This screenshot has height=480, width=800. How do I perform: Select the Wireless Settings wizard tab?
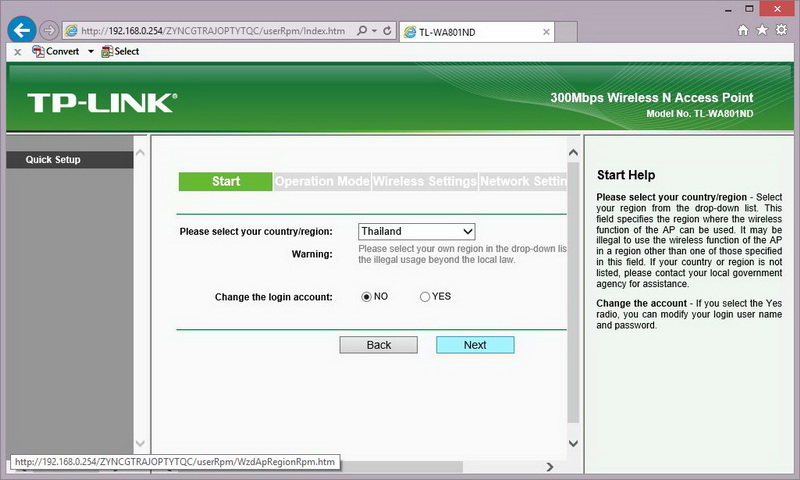pos(424,182)
